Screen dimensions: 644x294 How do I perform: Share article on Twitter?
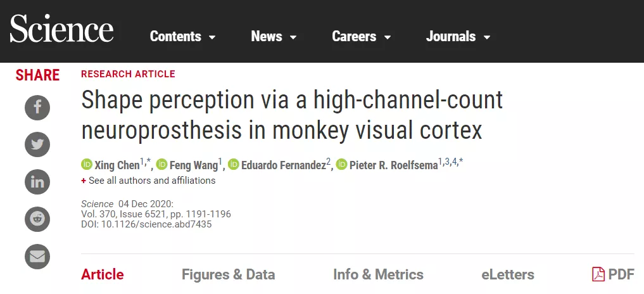(37, 144)
